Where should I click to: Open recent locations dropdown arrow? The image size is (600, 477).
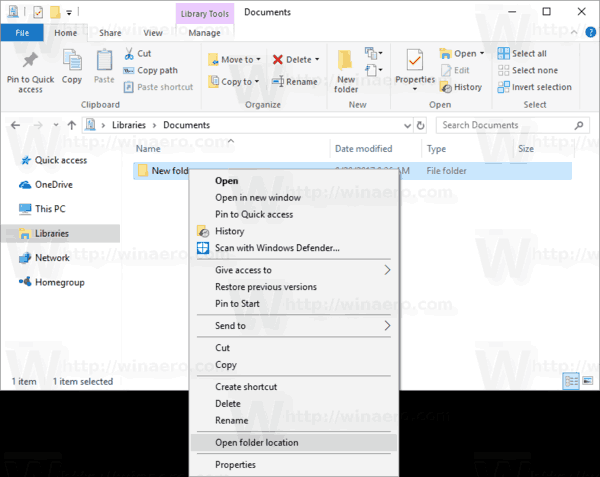56,125
